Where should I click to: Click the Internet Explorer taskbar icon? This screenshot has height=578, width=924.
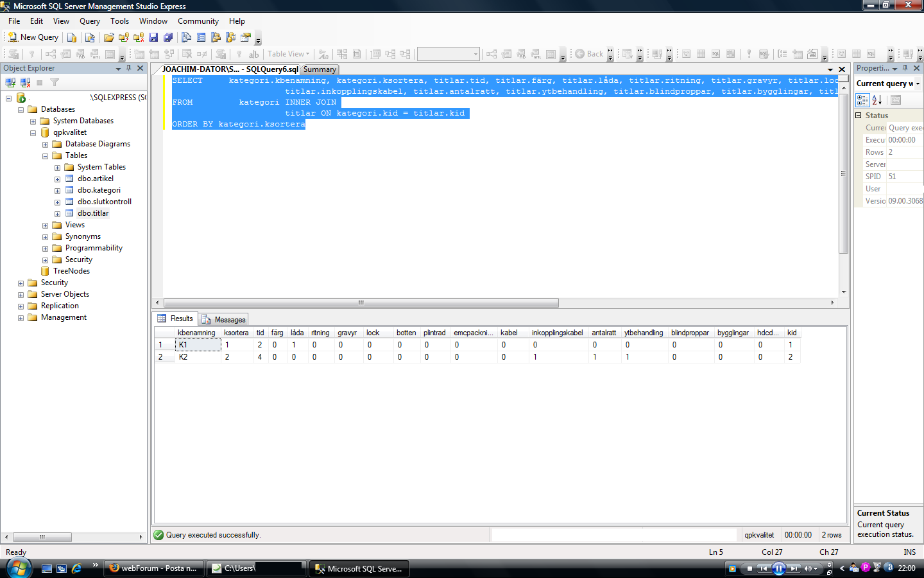(77, 568)
